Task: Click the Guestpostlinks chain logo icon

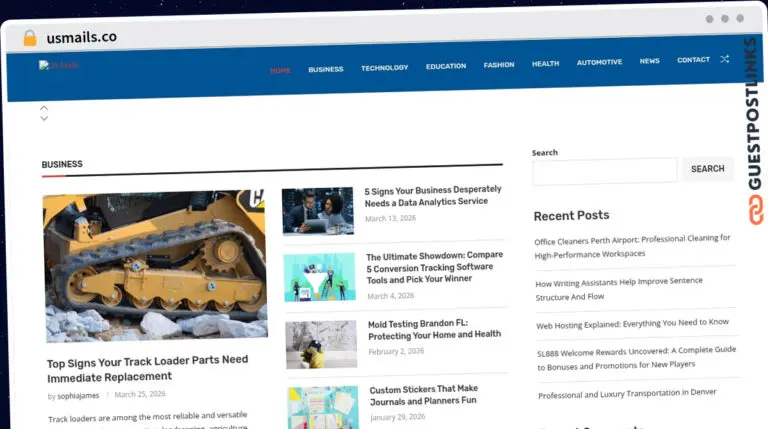Action: pyautogui.click(x=756, y=210)
